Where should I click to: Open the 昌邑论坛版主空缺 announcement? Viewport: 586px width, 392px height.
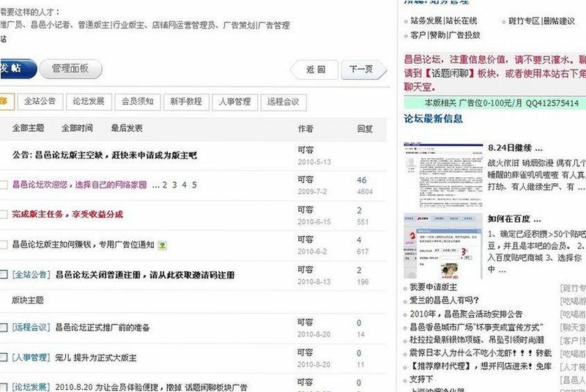(116, 155)
